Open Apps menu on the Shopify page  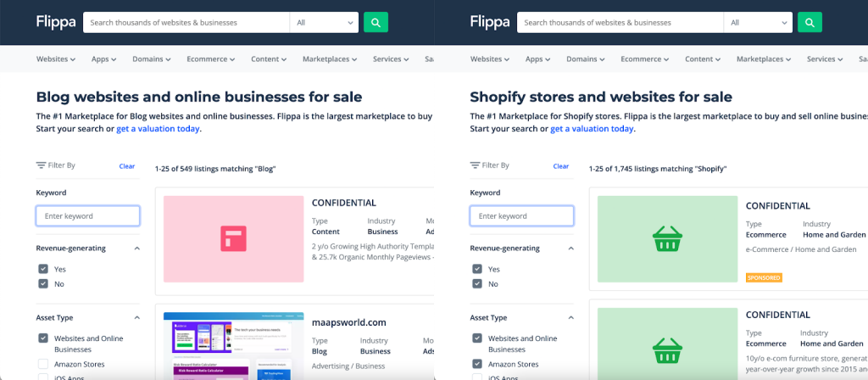point(538,59)
